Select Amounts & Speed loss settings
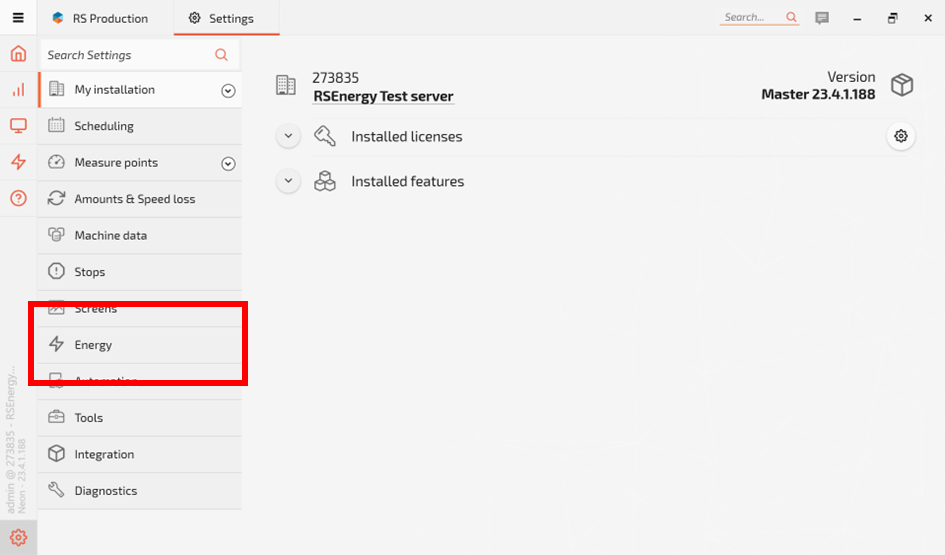The height and width of the screenshot is (555, 945). [134, 199]
